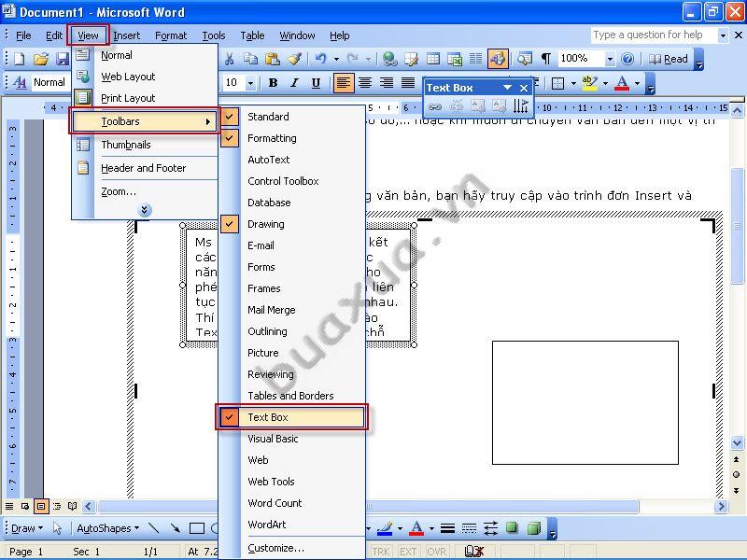Toggle Underline formatting

[316, 82]
